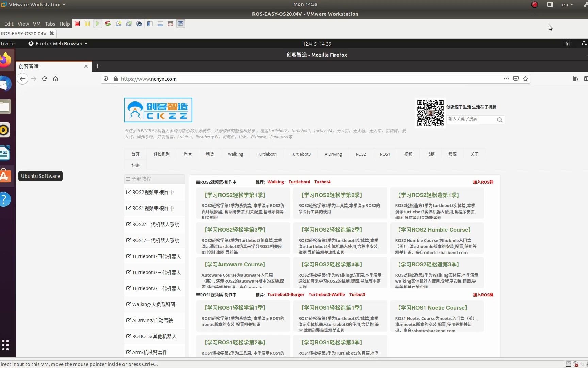Screen dimensions: 588x368
Task: Open the VMware Edit menu
Action: pyautogui.click(x=9, y=24)
